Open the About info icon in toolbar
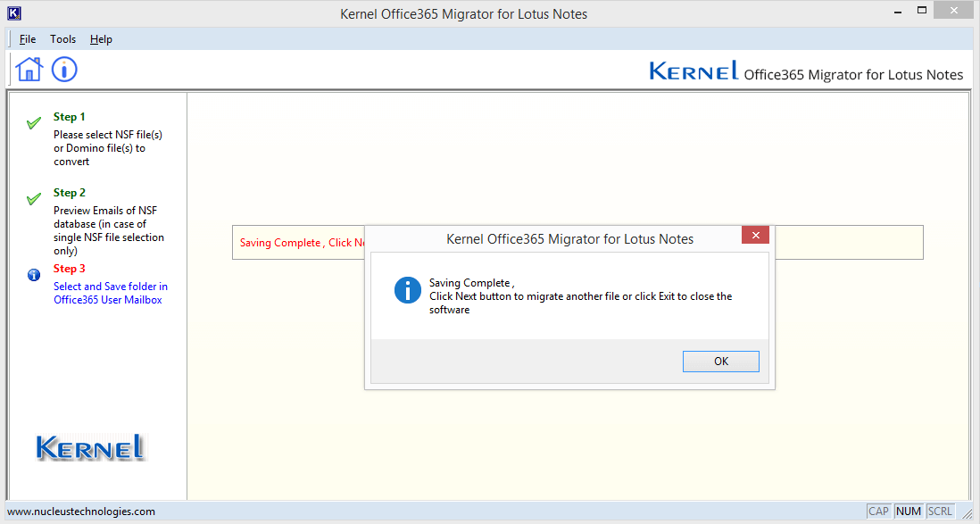This screenshot has width=980, height=524. [64, 69]
